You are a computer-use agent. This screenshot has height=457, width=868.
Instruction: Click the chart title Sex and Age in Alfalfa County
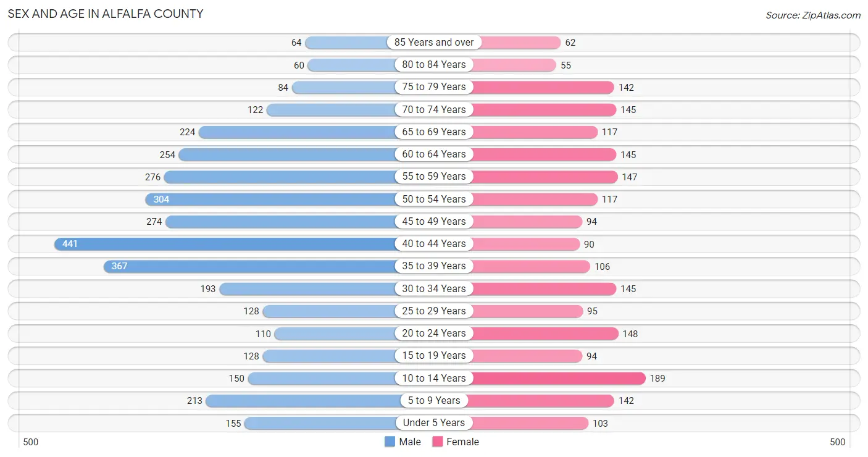click(x=106, y=14)
